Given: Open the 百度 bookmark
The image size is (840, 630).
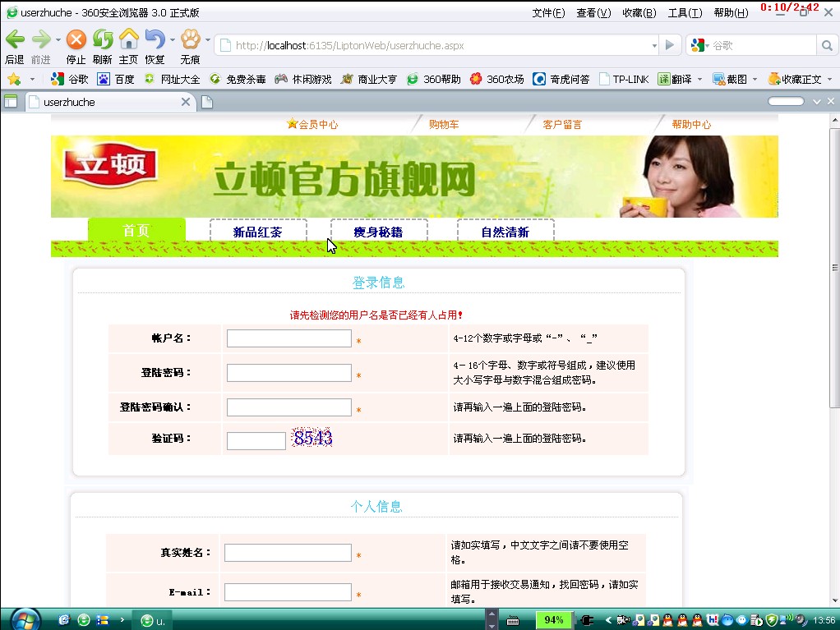Looking at the screenshot, I should pyautogui.click(x=116, y=80).
